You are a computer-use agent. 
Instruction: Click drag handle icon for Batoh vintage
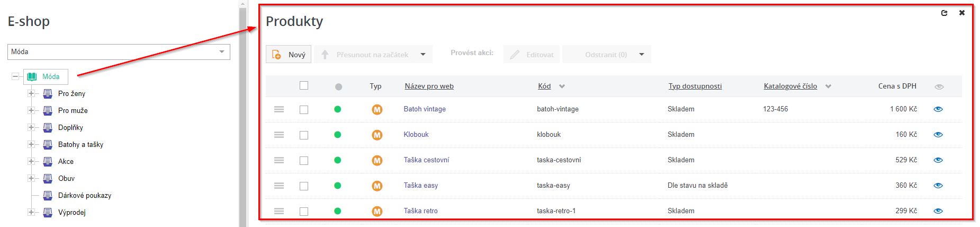pos(279,109)
